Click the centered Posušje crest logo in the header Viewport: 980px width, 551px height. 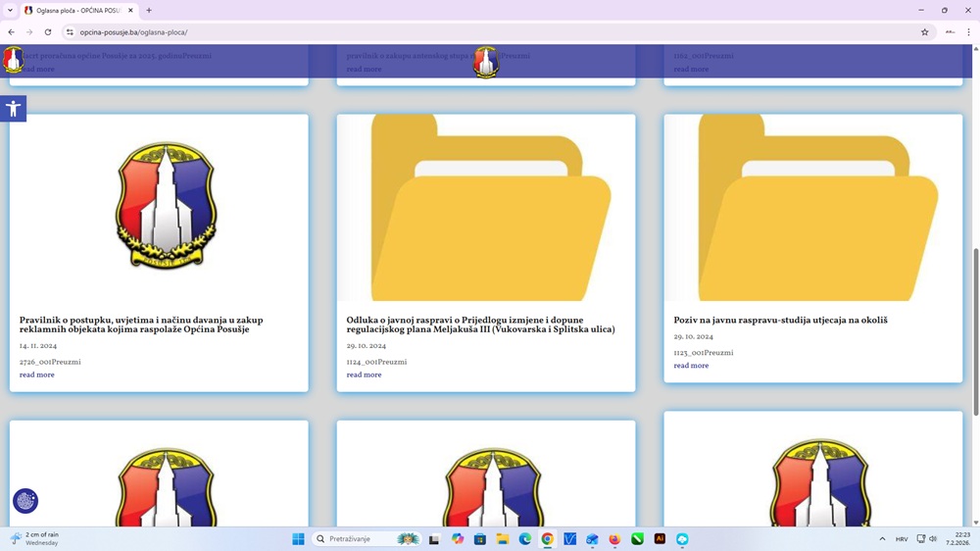coord(486,62)
